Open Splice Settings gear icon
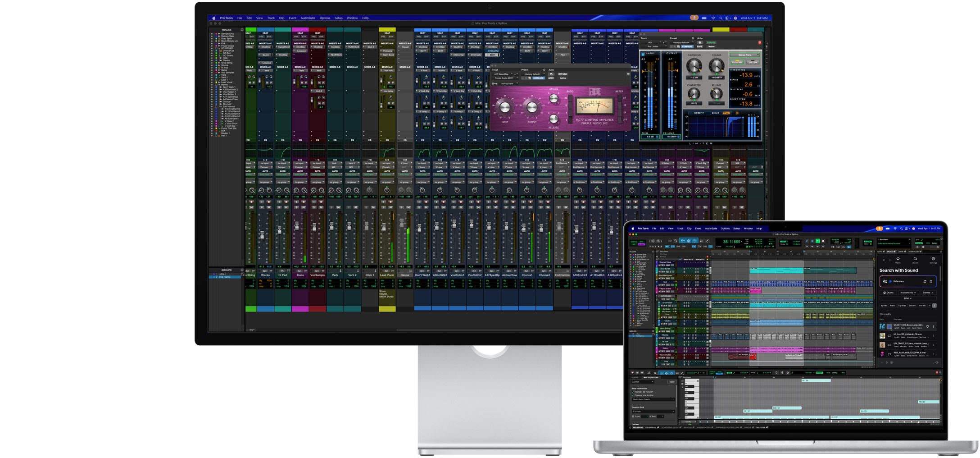This screenshot has height=458, width=980. click(x=933, y=259)
